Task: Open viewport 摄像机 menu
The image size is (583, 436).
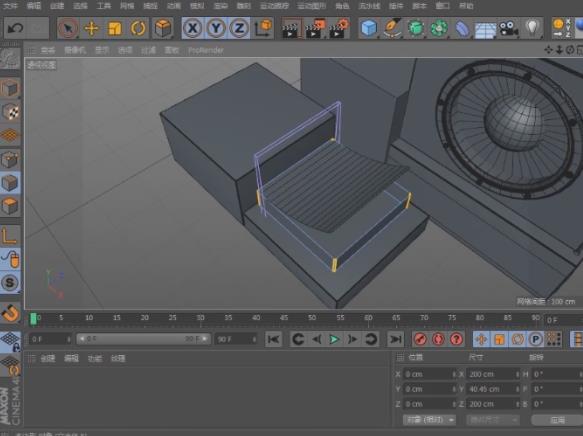Action: click(74, 50)
